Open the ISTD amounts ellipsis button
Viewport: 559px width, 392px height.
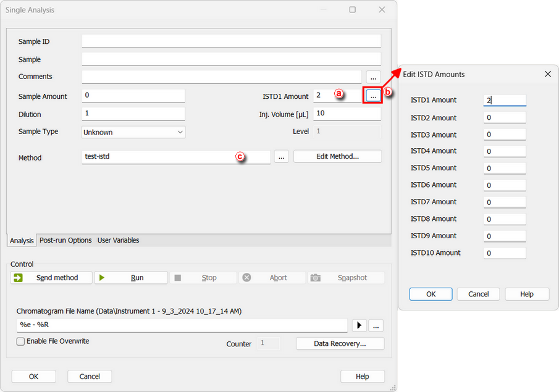[x=373, y=96]
